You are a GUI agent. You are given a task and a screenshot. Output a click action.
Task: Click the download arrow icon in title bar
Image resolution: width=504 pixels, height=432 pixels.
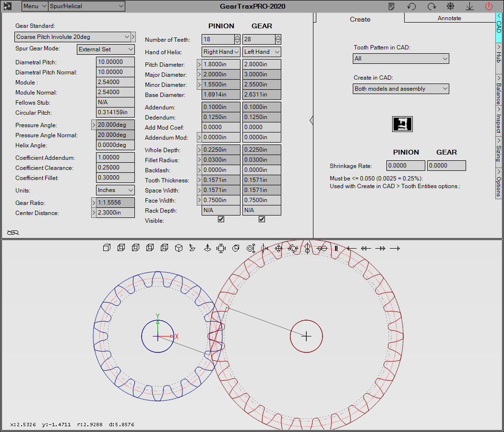pos(469,6)
